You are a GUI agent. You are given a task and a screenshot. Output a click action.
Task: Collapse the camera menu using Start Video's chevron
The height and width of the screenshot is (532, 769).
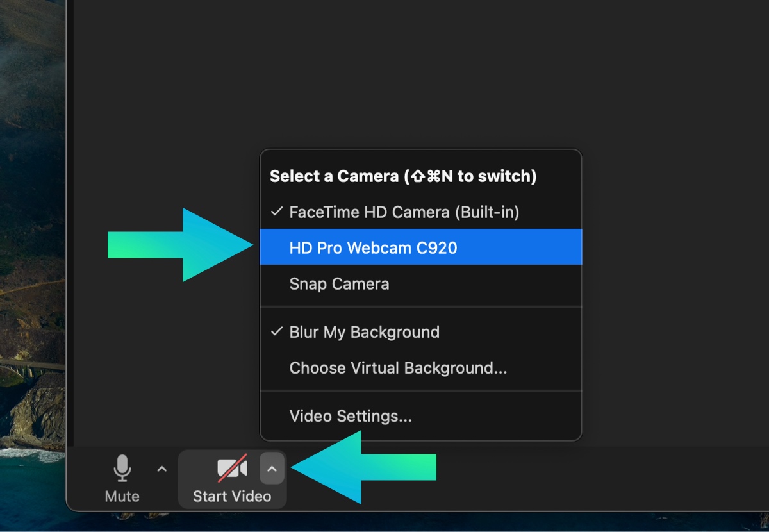coord(272,469)
